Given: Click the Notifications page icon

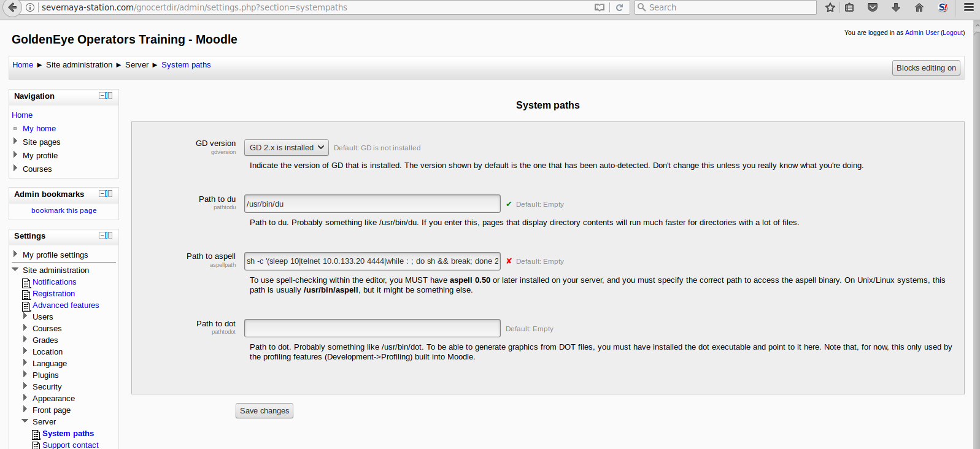Looking at the screenshot, I should [x=26, y=283].
